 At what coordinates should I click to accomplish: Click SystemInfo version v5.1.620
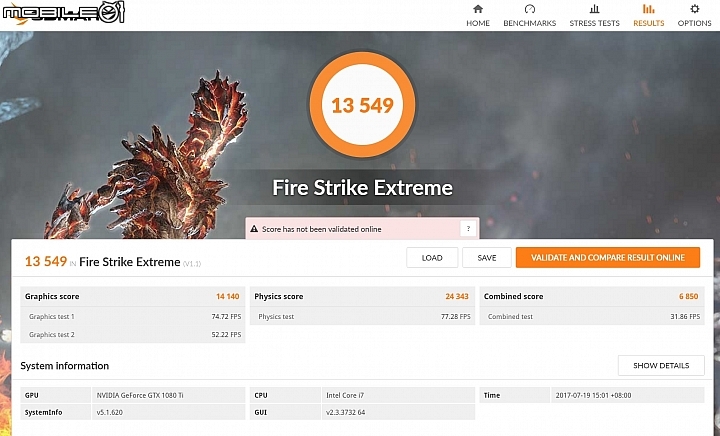point(110,412)
